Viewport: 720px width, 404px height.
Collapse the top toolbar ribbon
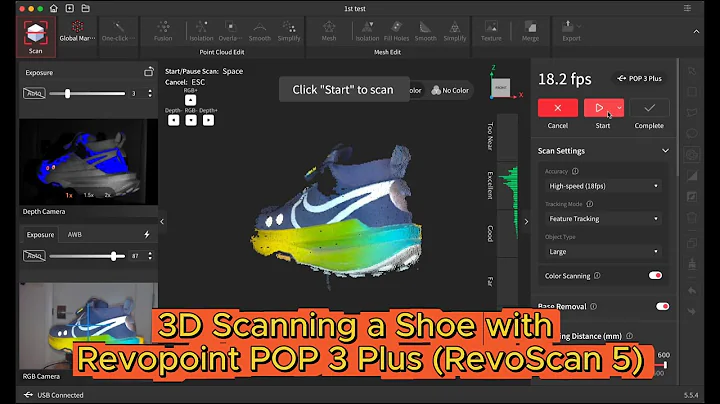point(696,32)
